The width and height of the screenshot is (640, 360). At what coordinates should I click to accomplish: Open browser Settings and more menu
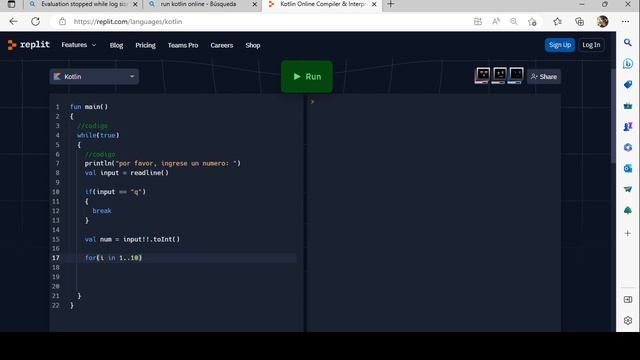[x=625, y=22]
